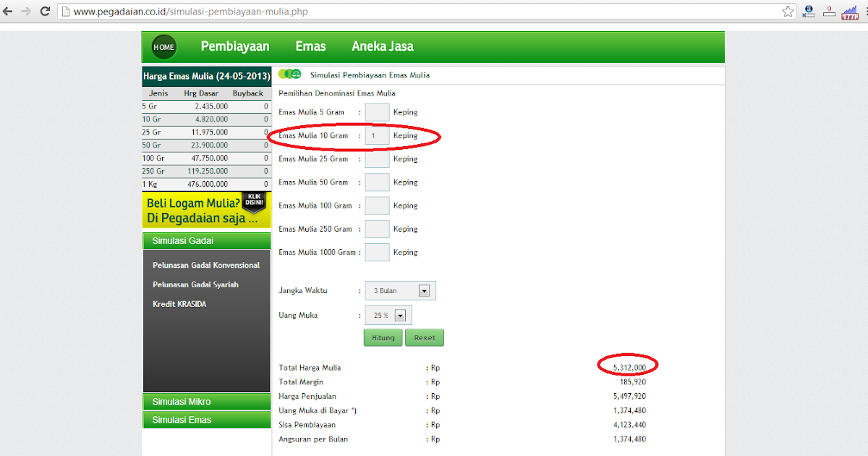
Task: Expand the Simulasi Emas section
Action: 206,420
